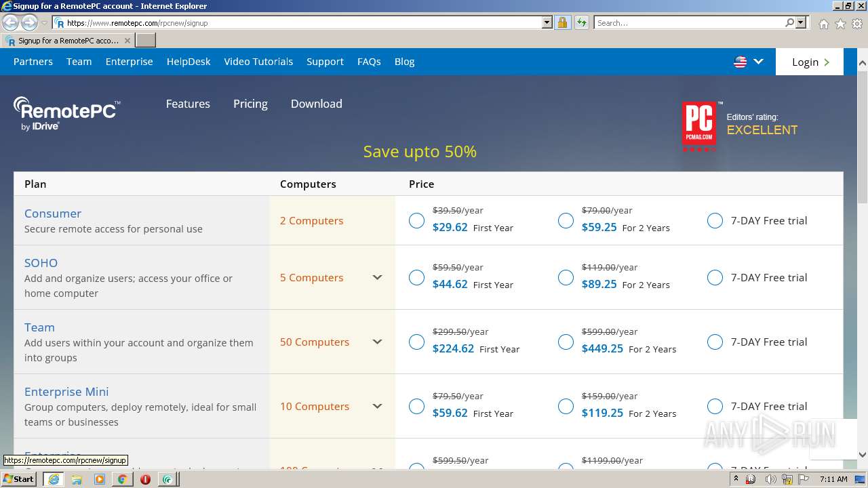Open the Tools gear icon
Screen dimensions: 868x488
pyautogui.click(x=856, y=24)
